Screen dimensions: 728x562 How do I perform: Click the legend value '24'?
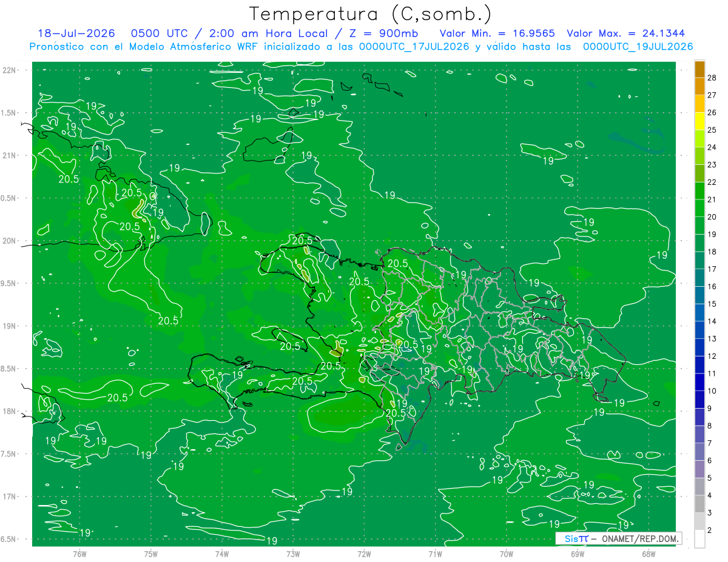pos(713,147)
